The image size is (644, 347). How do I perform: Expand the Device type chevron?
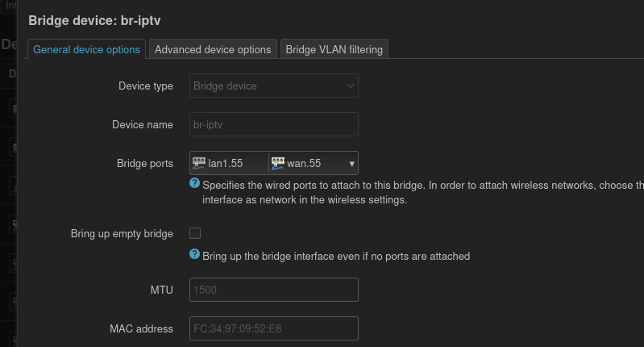click(x=350, y=86)
